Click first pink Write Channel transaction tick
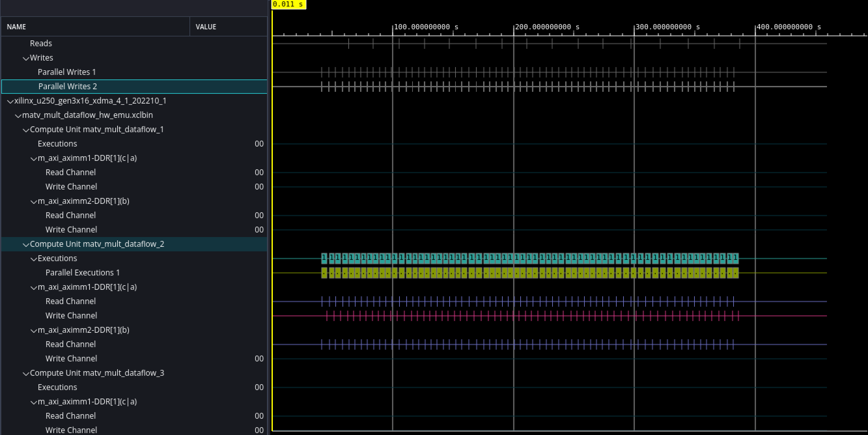The height and width of the screenshot is (435, 868). pos(327,316)
